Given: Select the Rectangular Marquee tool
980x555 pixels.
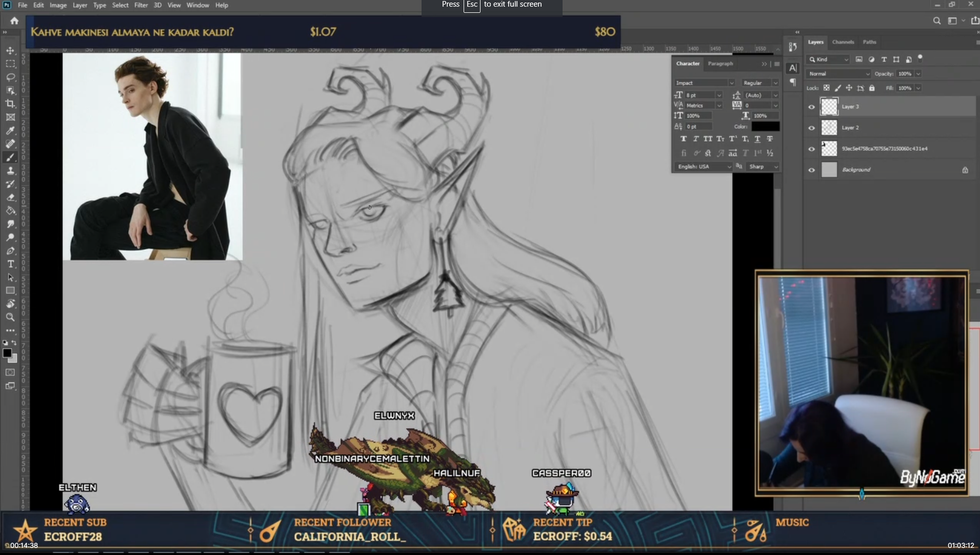Looking at the screenshot, I should [x=10, y=64].
